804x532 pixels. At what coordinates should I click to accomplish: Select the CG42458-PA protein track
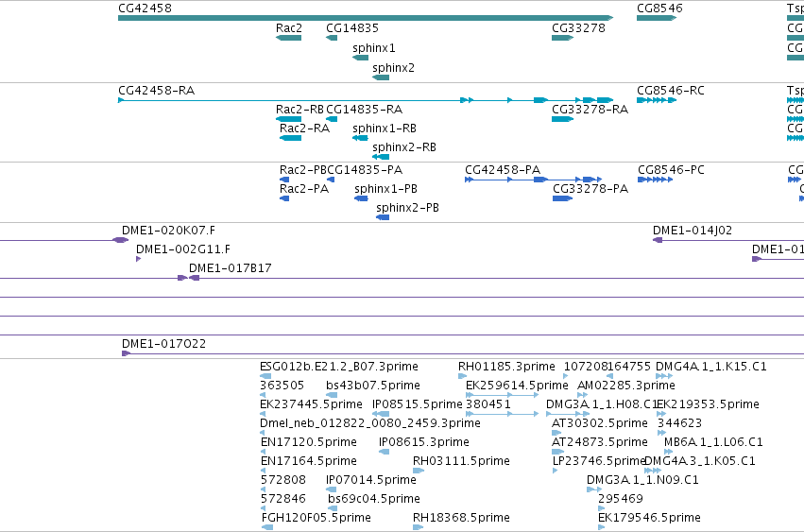coord(533,180)
